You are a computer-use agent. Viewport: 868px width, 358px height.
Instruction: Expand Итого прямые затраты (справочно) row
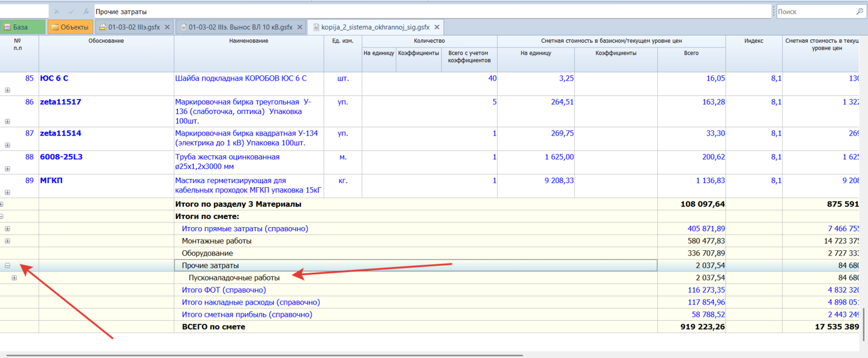pyautogui.click(x=8, y=229)
